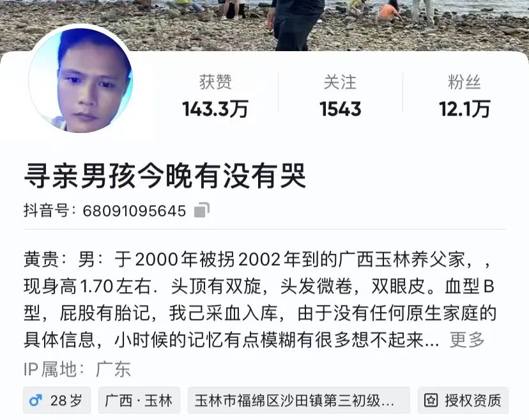
Task: Tap the 获赞 label text
Action: [x=215, y=82]
